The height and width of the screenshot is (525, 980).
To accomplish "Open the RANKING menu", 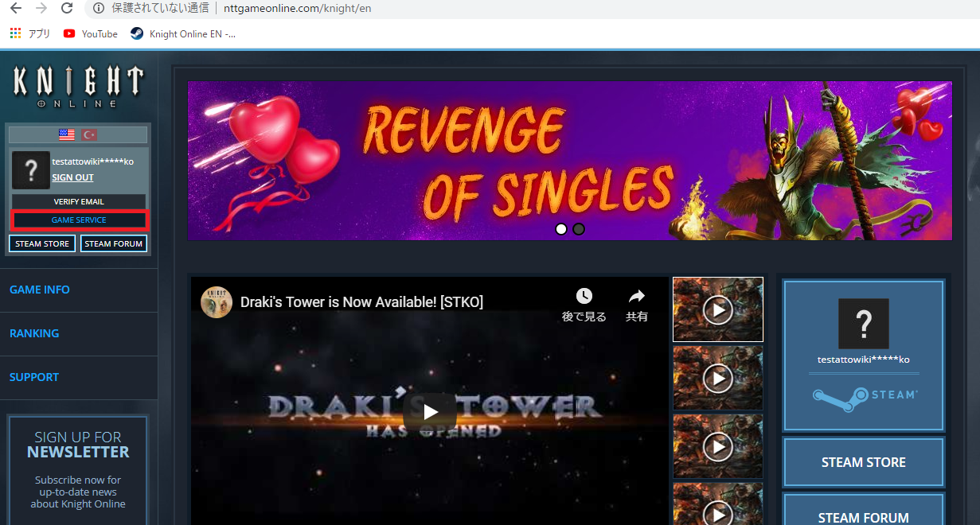I will [x=34, y=333].
